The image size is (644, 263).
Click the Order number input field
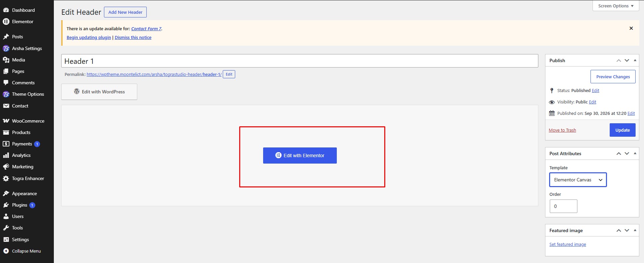564,206
